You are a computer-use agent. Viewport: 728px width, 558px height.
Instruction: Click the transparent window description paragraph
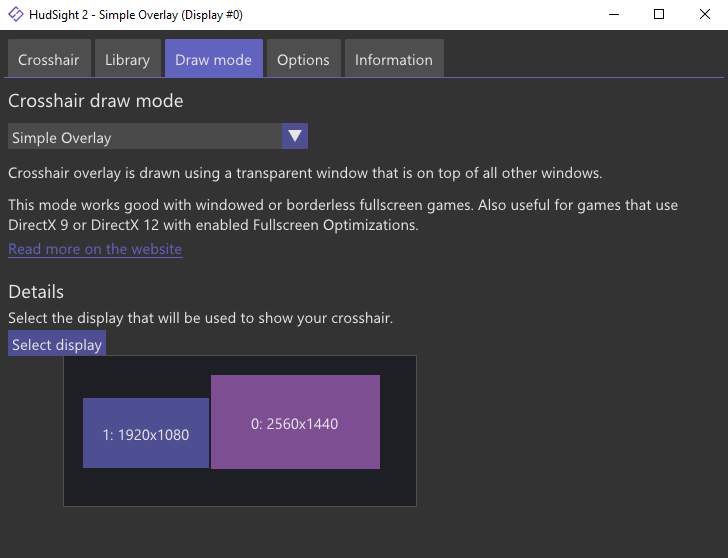[305, 173]
